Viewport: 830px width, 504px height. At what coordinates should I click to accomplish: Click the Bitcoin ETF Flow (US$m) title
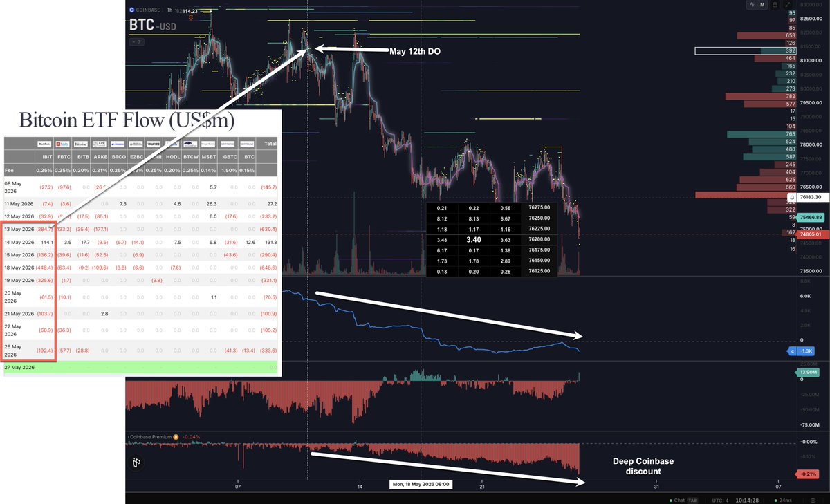tap(126, 121)
